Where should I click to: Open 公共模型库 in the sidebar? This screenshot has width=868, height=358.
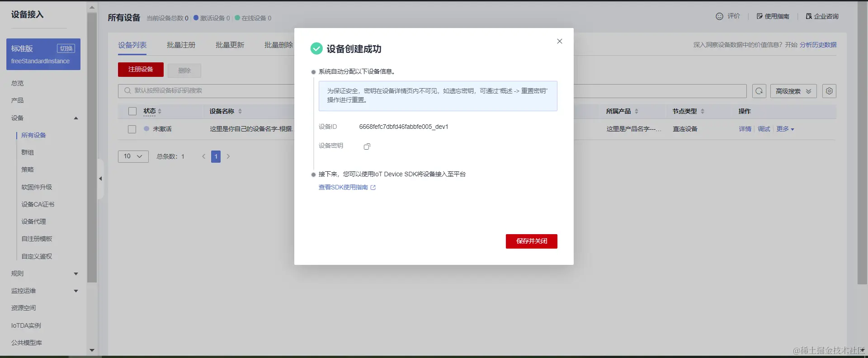coord(27,343)
